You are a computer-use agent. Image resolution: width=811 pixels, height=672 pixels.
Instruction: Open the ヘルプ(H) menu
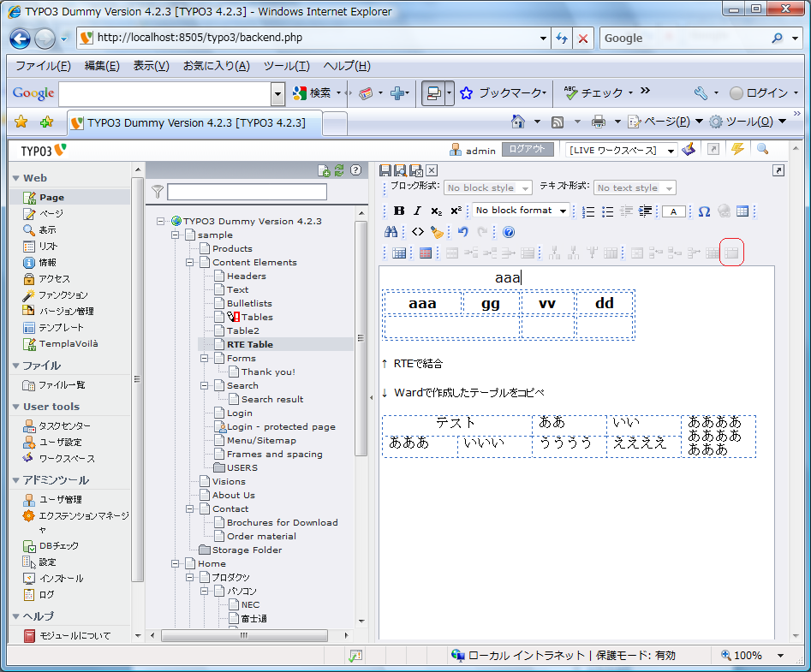pyautogui.click(x=347, y=66)
